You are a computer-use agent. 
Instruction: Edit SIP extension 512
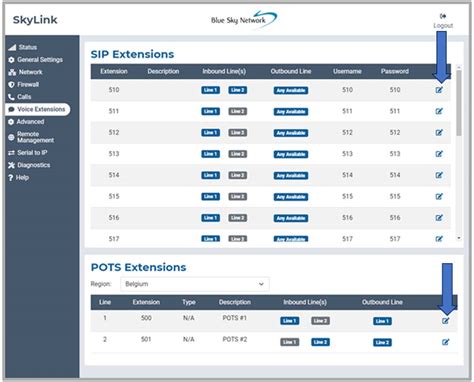pos(439,132)
